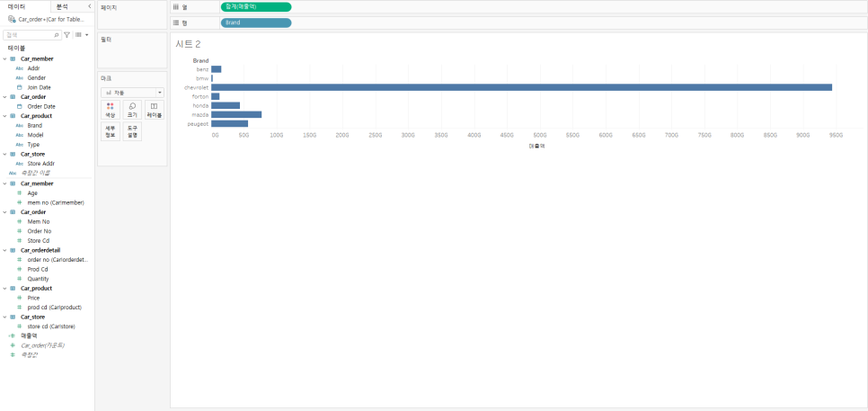Select the honda bar in the chart
The image size is (868, 411).
tap(226, 105)
